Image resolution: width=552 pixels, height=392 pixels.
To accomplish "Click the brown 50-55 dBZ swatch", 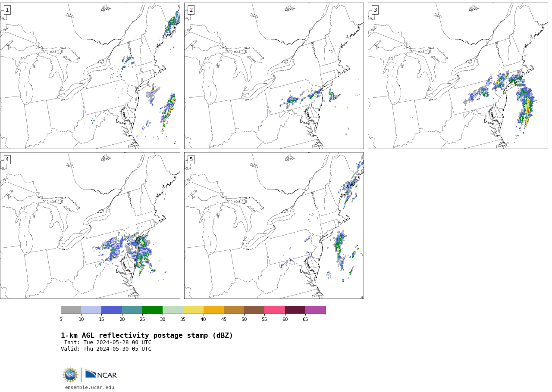I will click(x=254, y=310).
